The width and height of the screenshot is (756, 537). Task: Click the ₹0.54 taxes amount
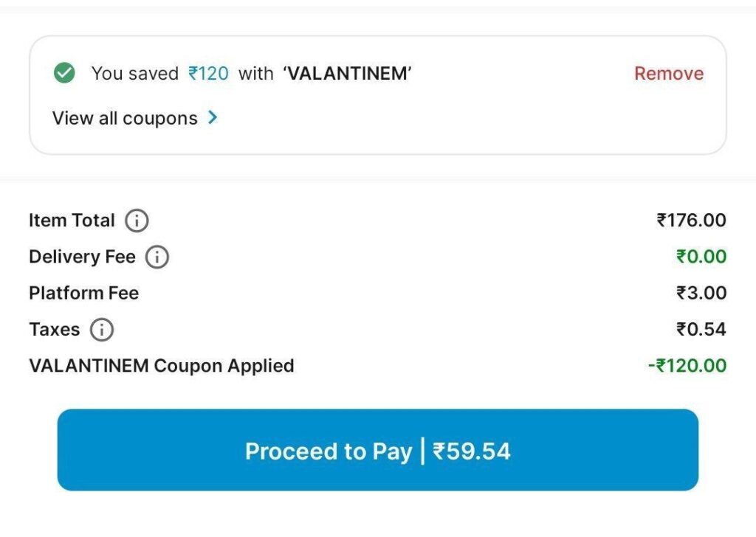pyautogui.click(x=701, y=329)
